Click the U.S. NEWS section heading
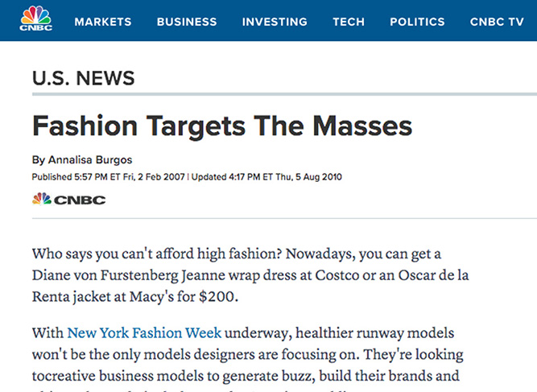Screen dimensions: 537x392 point(83,78)
